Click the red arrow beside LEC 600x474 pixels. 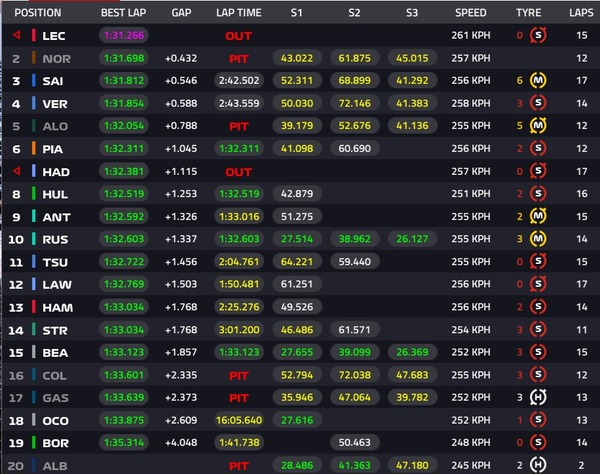pyautogui.click(x=16, y=35)
